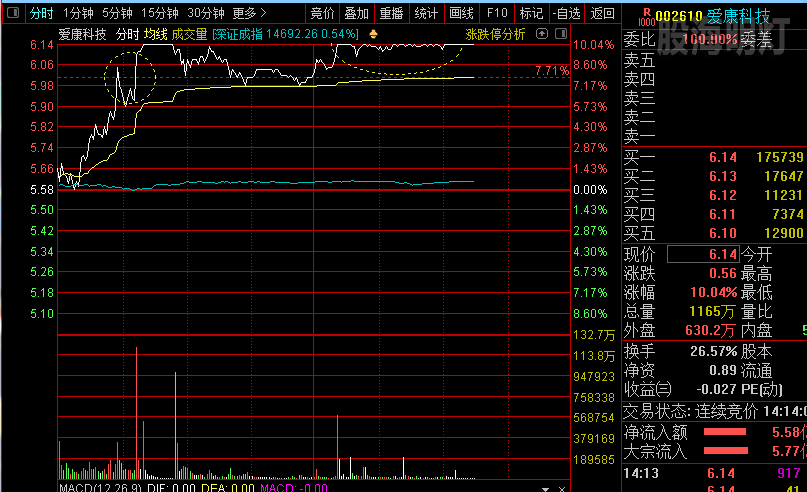
Task: Remove stock from 自选 watchlist
Action: tap(567, 13)
